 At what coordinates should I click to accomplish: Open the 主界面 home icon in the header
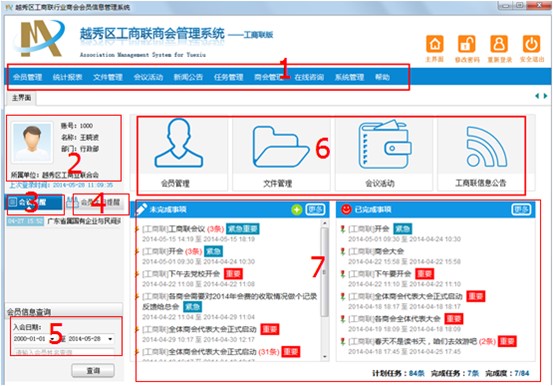tap(434, 44)
